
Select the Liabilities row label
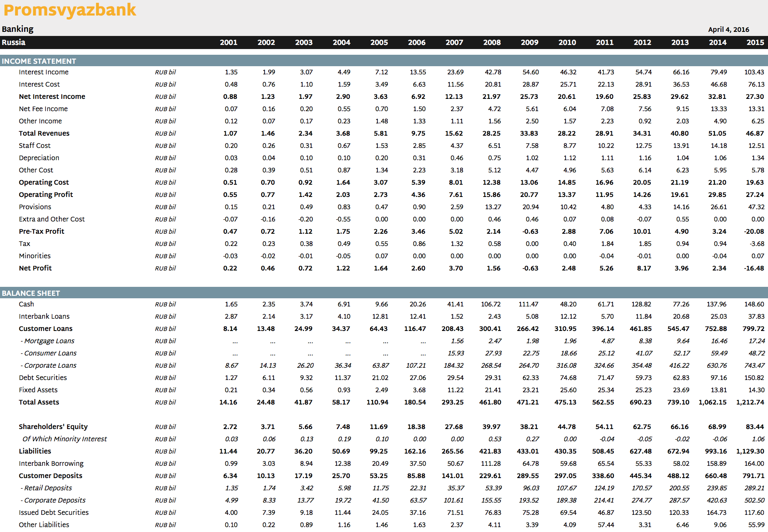coord(35,452)
